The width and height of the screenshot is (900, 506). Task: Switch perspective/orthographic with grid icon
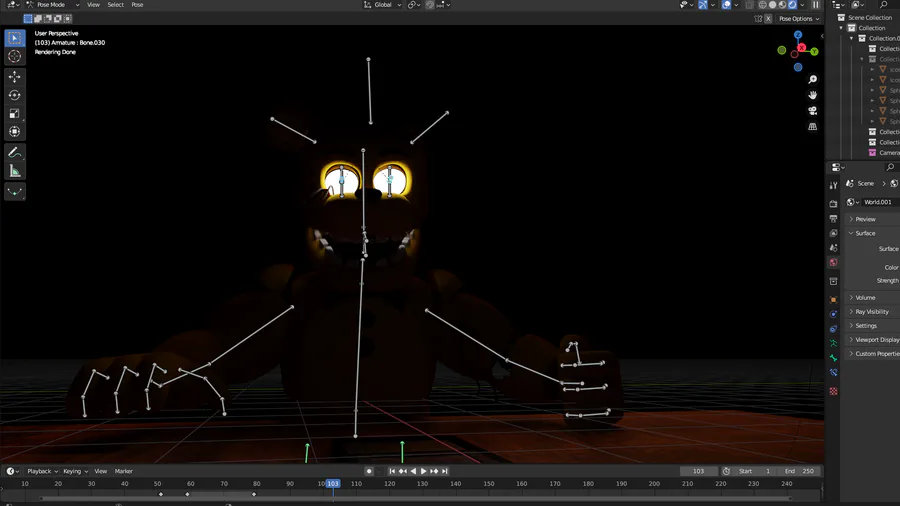(812, 126)
